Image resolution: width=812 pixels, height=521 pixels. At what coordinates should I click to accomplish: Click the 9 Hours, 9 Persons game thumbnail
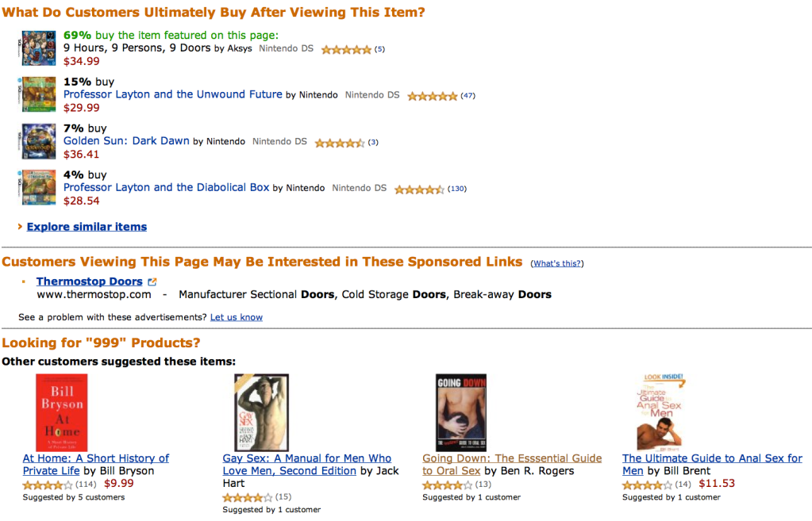pyautogui.click(x=38, y=48)
